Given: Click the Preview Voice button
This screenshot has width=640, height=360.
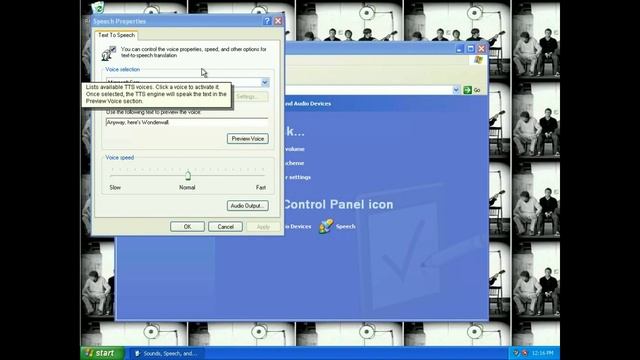Looking at the screenshot, I should point(248,139).
